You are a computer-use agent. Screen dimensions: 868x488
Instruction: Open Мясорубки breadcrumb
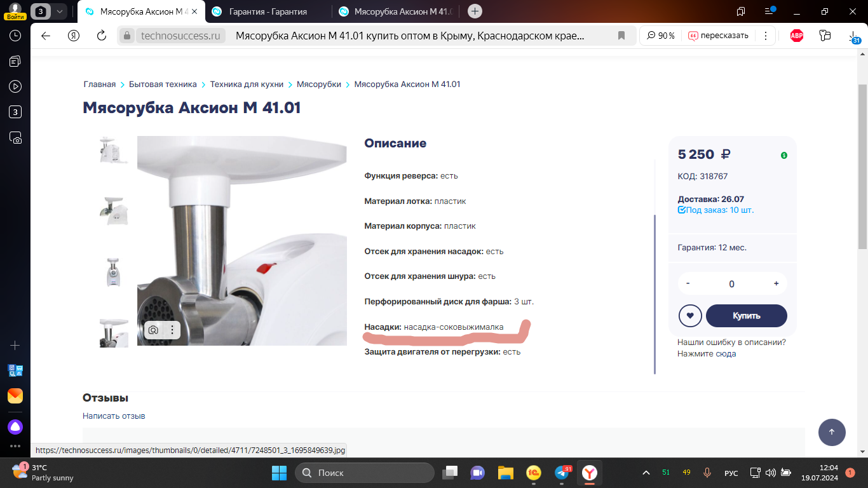(x=319, y=84)
